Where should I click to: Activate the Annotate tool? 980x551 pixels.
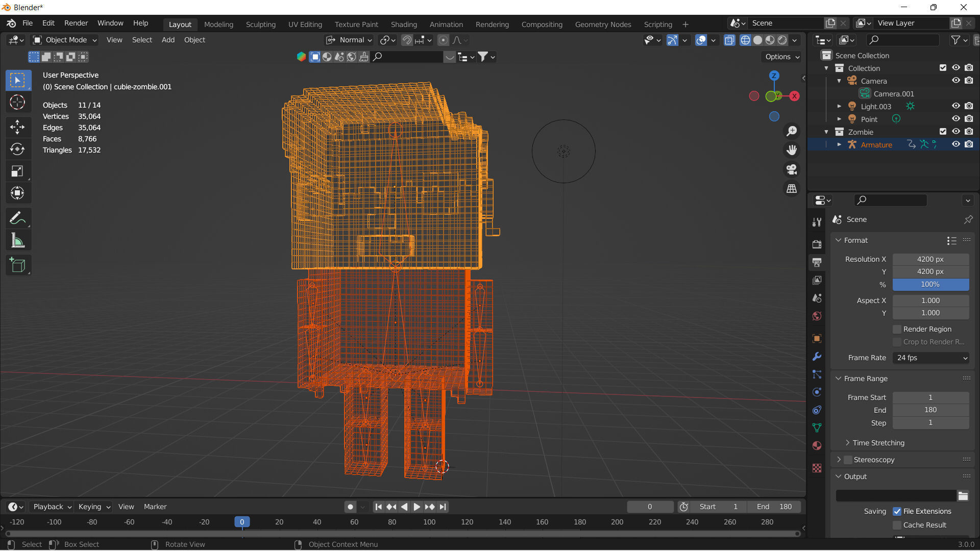tap(18, 218)
